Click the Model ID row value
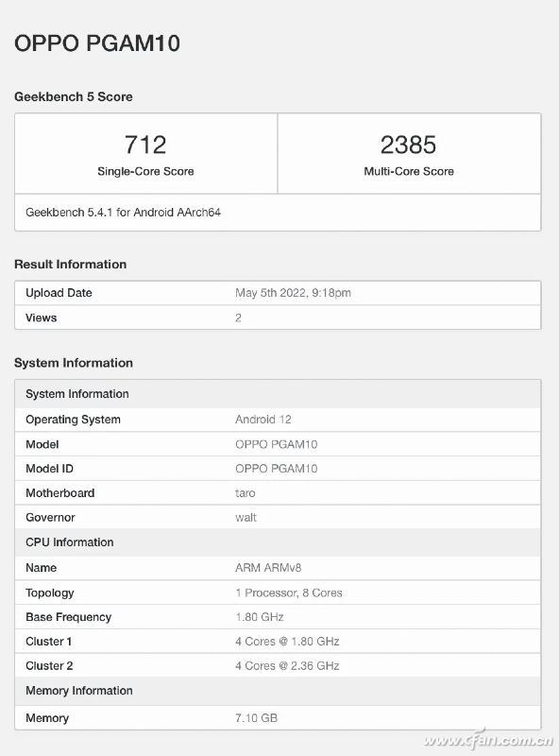The height and width of the screenshot is (756, 559). click(x=276, y=469)
